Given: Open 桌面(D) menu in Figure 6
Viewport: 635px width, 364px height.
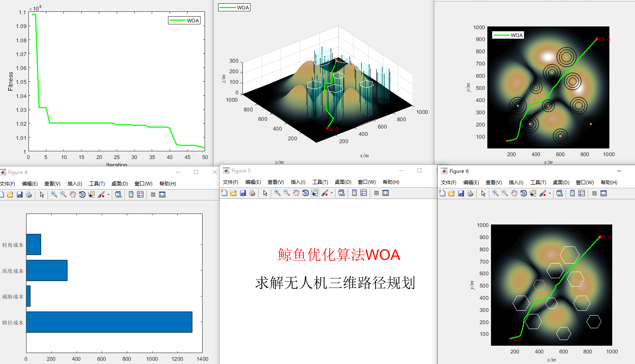Looking at the screenshot, I should [561, 183].
